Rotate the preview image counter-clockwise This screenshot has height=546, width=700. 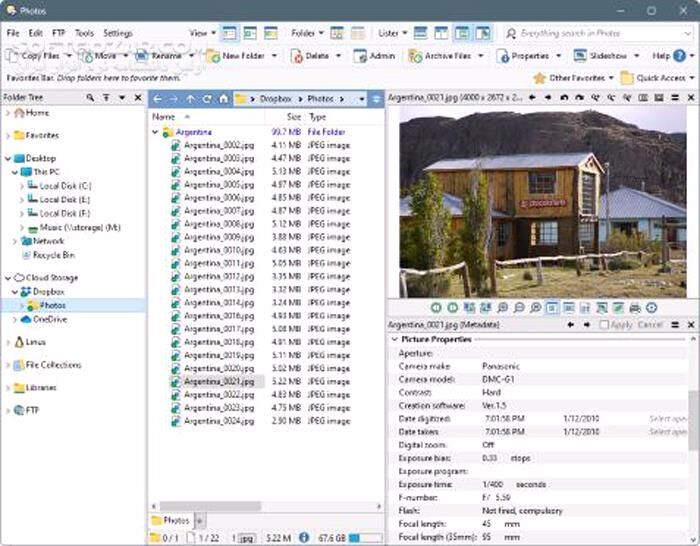(565, 98)
